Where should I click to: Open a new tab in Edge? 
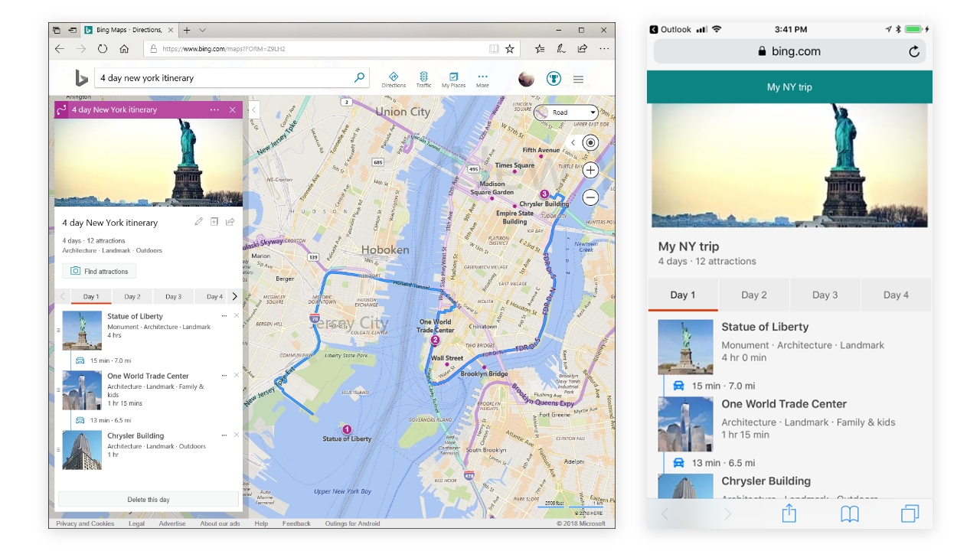tap(187, 30)
